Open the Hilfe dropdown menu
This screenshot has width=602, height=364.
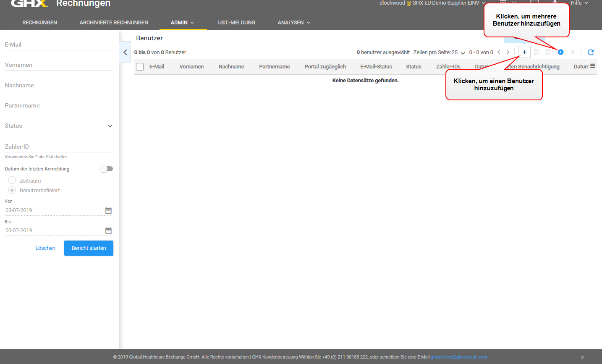(579, 3)
